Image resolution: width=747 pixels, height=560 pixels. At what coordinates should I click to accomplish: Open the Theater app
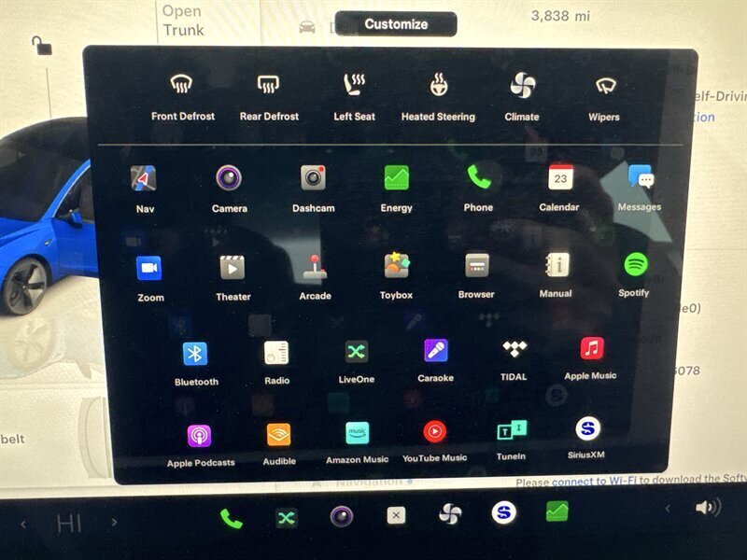point(233,268)
